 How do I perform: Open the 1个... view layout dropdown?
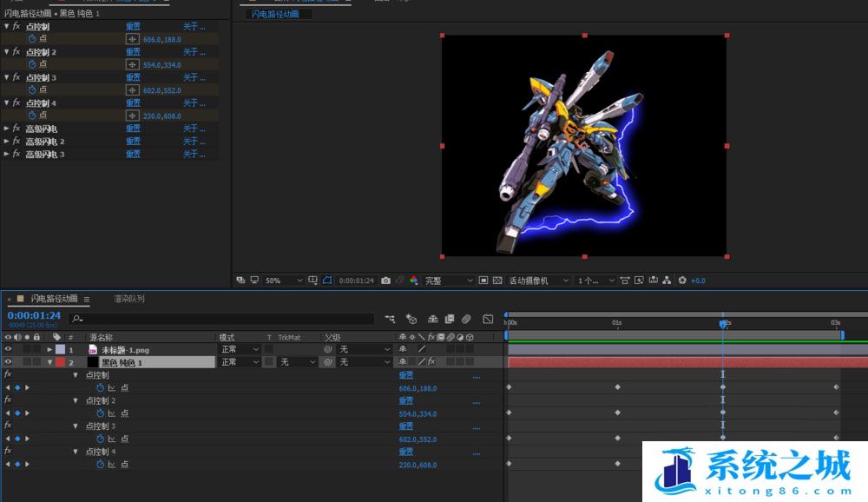point(596,281)
